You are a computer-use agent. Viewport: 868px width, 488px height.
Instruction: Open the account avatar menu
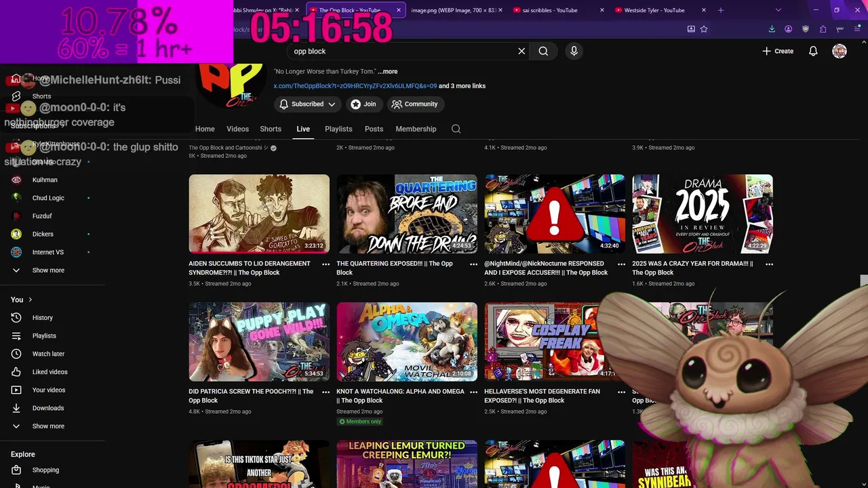(x=840, y=51)
